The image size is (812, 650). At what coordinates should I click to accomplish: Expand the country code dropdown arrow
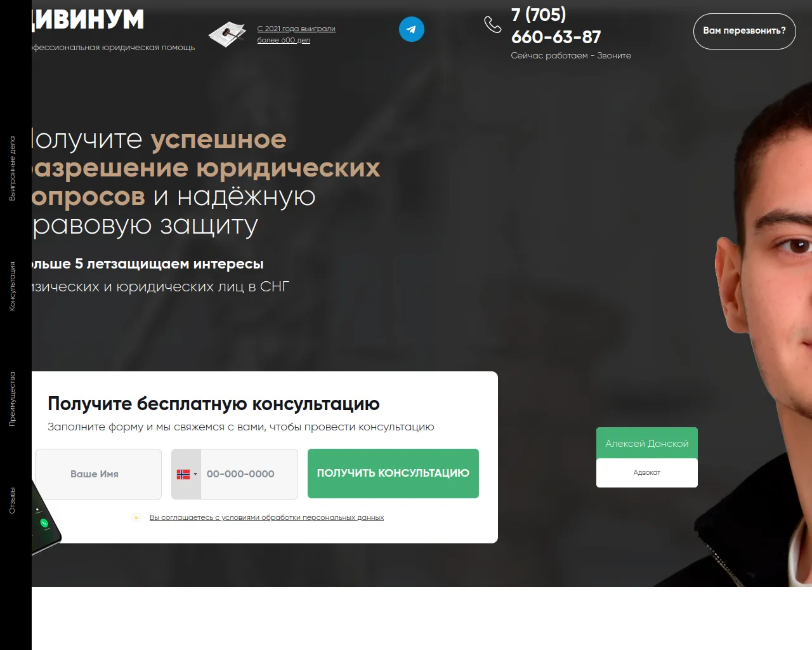[x=195, y=474]
